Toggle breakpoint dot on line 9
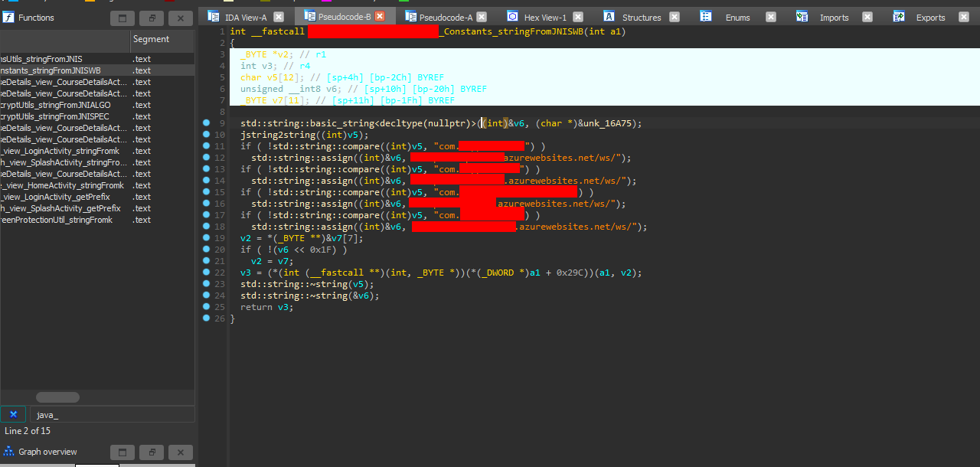 coord(206,123)
